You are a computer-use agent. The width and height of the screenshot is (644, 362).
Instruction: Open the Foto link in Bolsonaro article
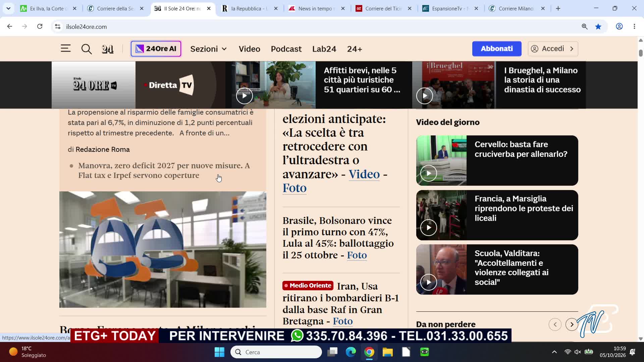[x=357, y=255]
